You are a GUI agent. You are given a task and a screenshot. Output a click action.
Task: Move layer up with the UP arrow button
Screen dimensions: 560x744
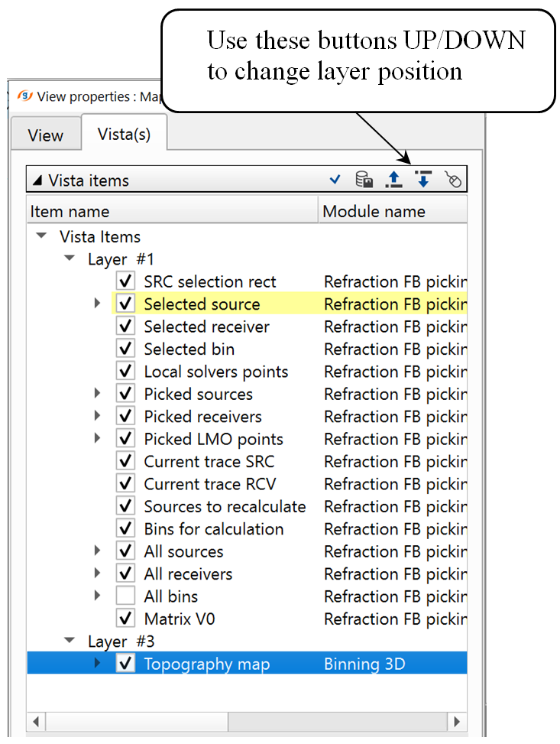[x=393, y=180]
